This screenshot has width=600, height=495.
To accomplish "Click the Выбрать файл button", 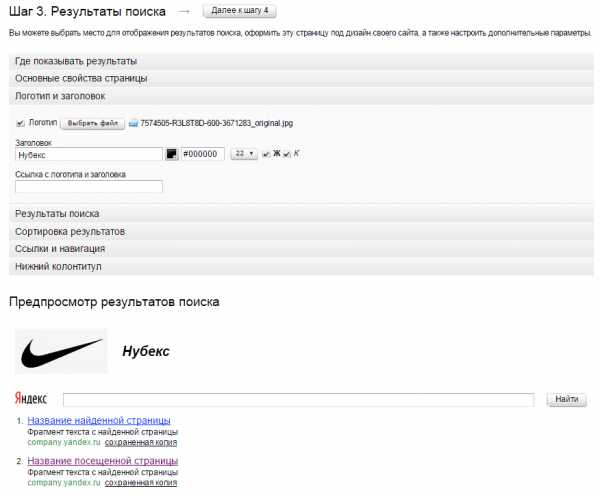I will click(x=92, y=123).
